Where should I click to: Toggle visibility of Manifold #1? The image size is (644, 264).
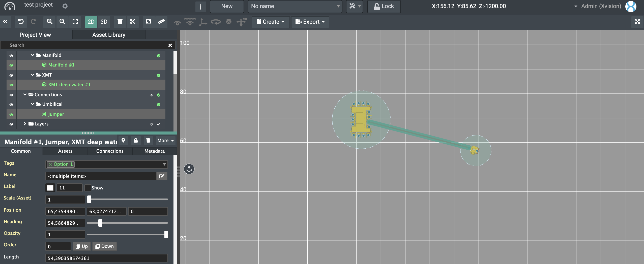tap(11, 65)
